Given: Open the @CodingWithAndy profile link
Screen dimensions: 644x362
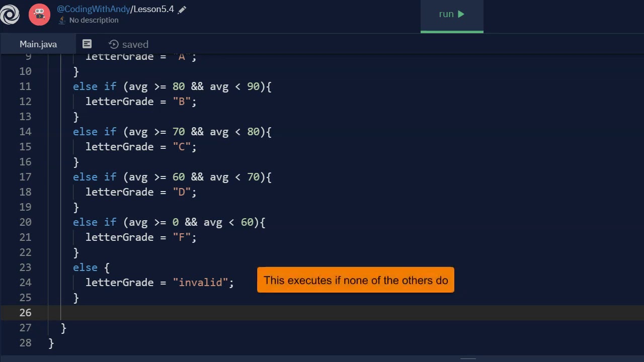Looking at the screenshot, I should click(x=94, y=9).
